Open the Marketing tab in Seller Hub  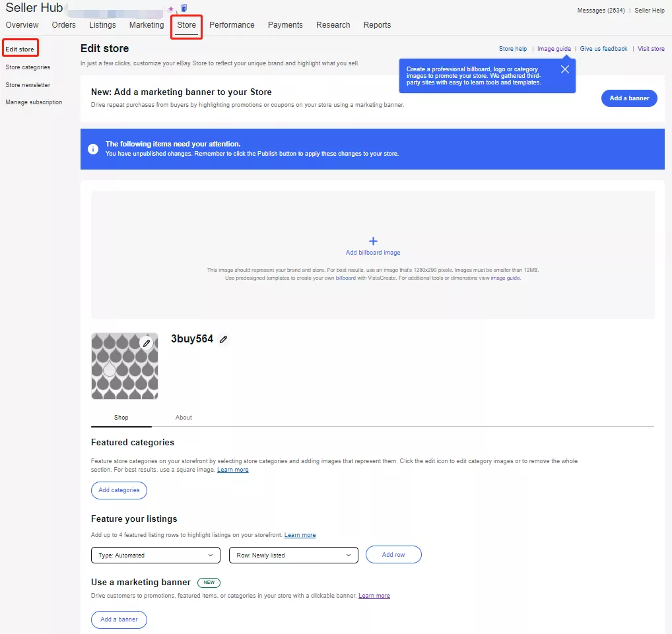[x=147, y=25]
